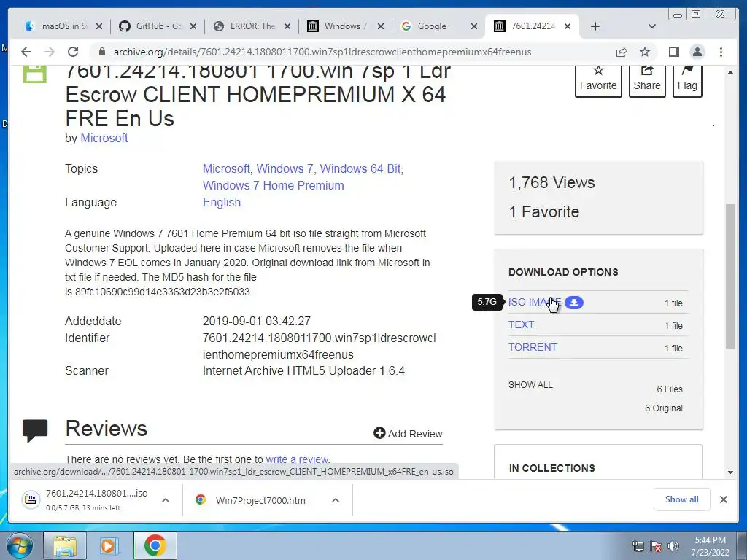Click the '6 Original' text
Image resolution: width=747 pixels, height=560 pixels.
click(664, 408)
